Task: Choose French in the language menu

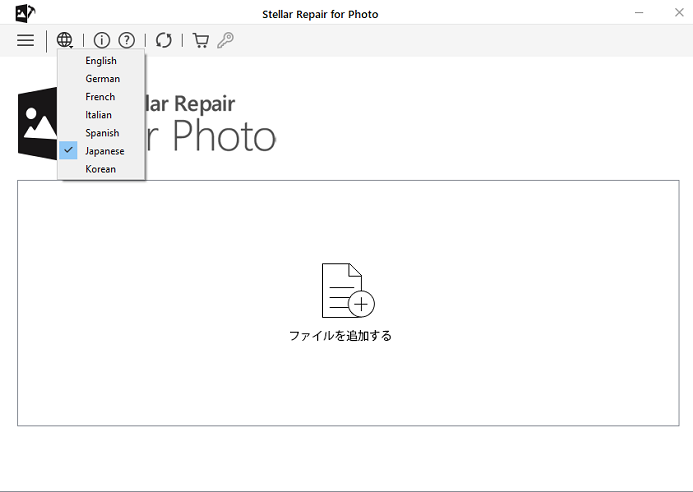Action: pos(100,97)
